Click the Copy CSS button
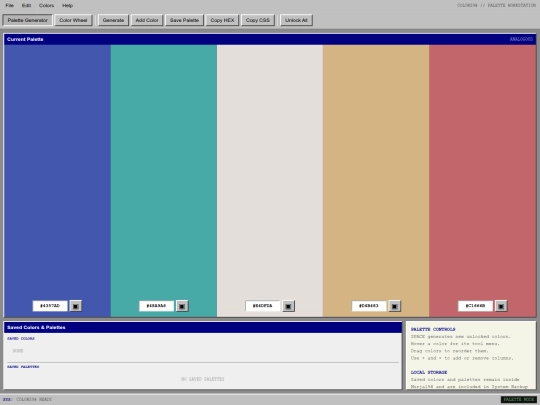540x405 pixels. [258, 20]
